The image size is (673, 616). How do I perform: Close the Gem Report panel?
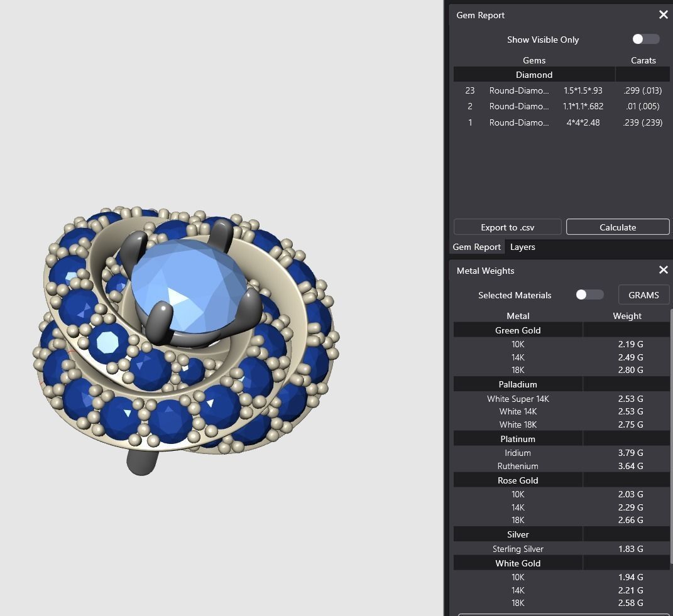[663, 15]
